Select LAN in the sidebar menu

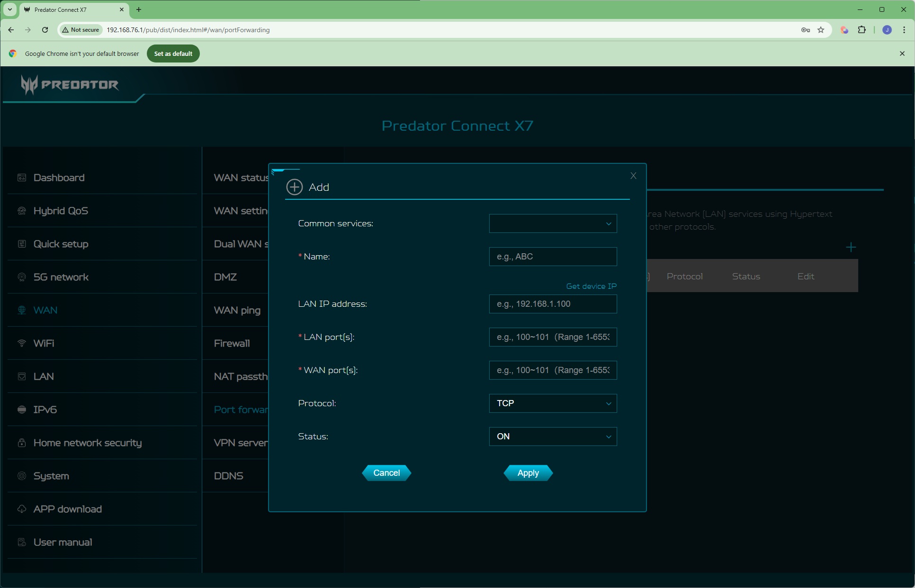point(44,376)
